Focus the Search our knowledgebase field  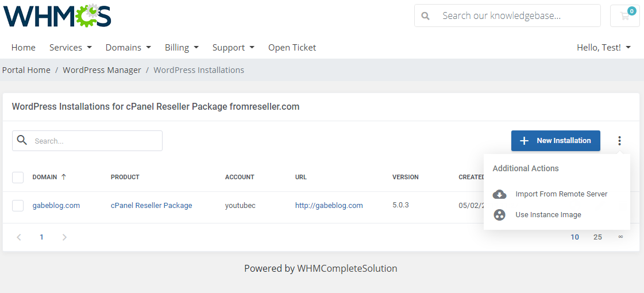pyautogui.click(x=507, y=16)
